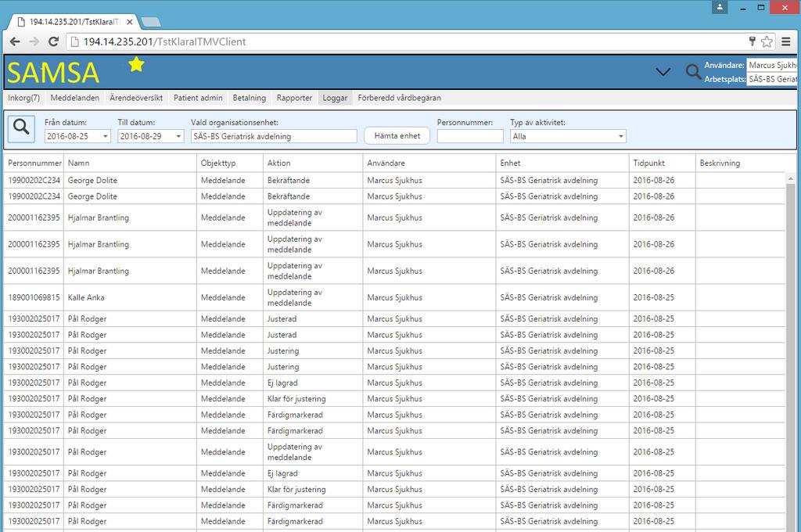The image size is (801, 532).
Task: Click the Användare field Marcus Sjukhus
Action: coord(771,65)
